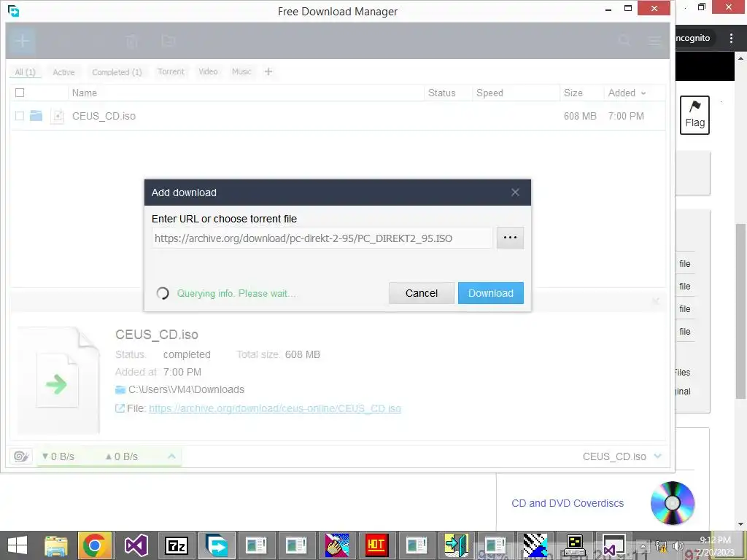Click the Flag button in browser window
This screenshot has height=560, width=747.
[694, 115]
